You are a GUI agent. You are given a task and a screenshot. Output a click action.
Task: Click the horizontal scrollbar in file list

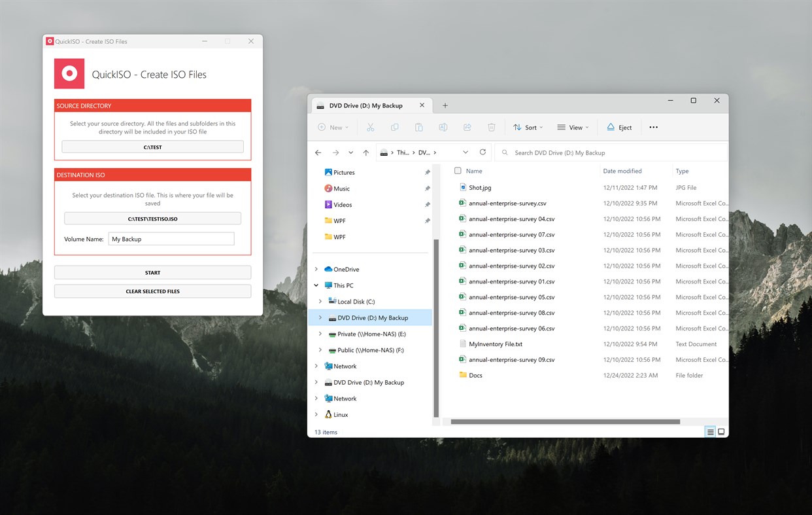(566, 421)
